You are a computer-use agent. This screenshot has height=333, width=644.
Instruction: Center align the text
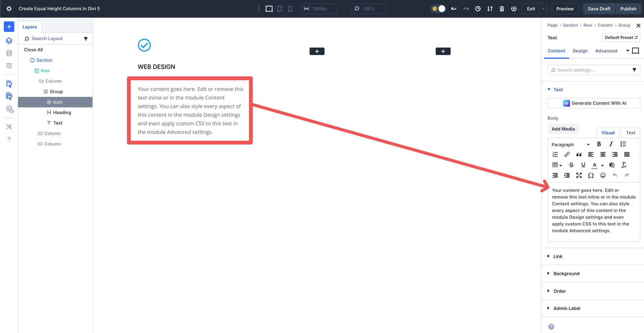pyautogui.click(x=603, y=154)
